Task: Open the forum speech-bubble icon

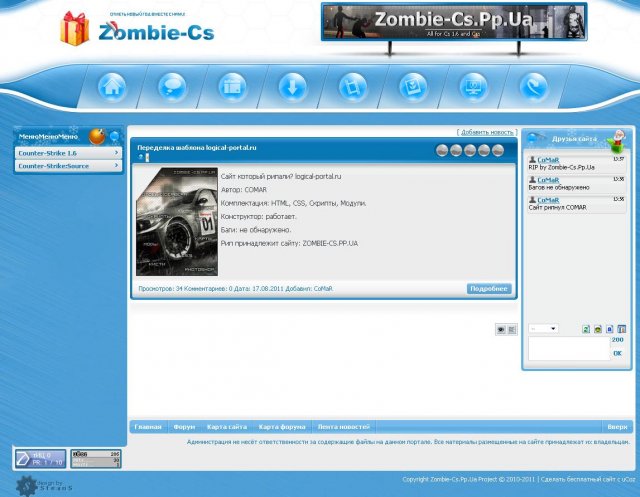Action: tap(172, 87)
